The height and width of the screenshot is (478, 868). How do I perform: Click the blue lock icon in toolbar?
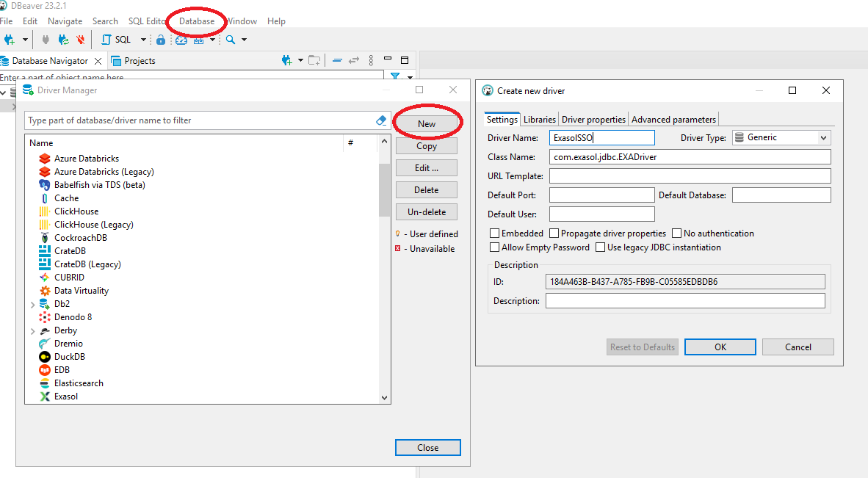coord(160,40)
